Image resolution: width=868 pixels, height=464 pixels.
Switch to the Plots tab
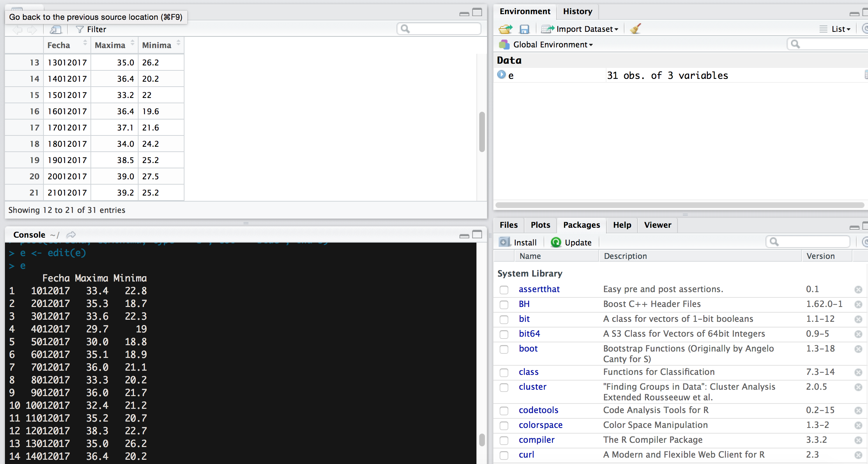[540, 225]
